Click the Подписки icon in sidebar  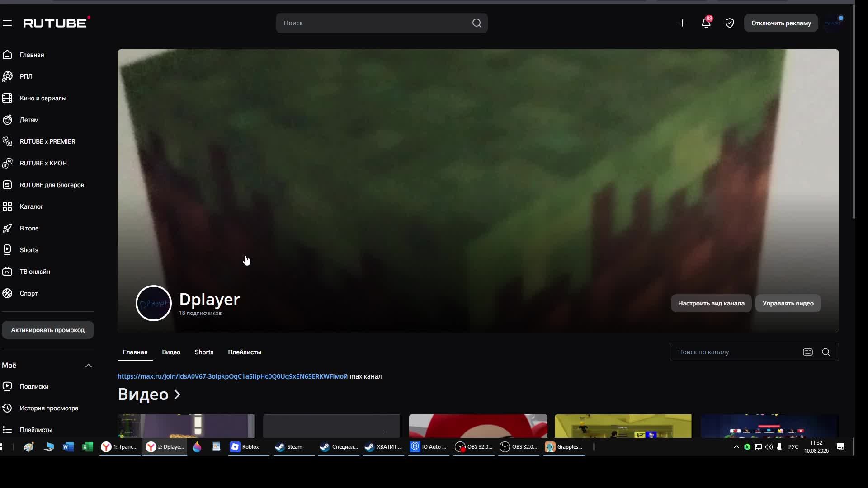point(7,386)
